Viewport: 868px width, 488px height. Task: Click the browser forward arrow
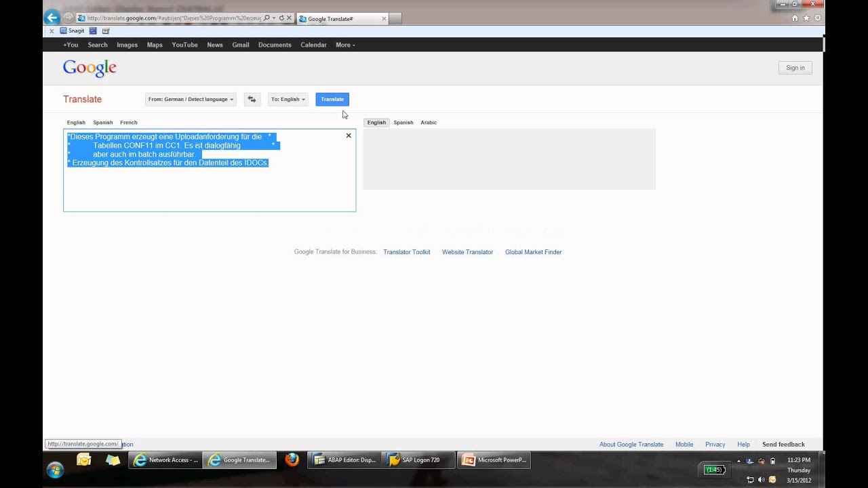coord(68,18)
